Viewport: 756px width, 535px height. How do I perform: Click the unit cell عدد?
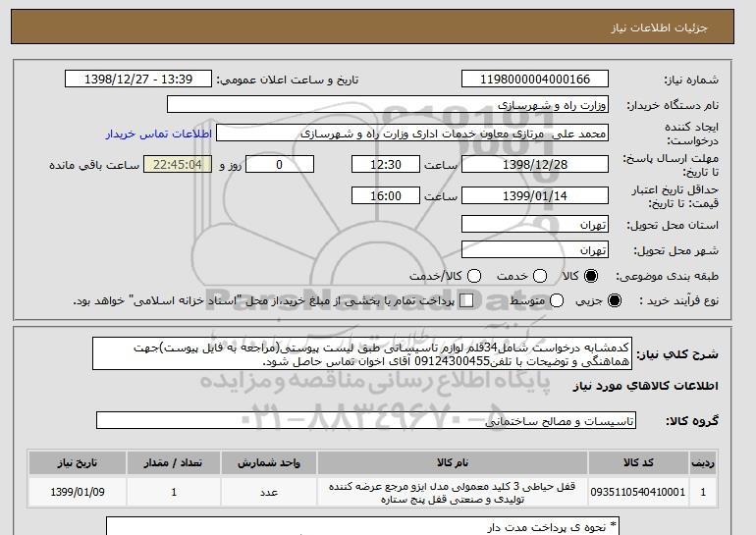pyautogui.click(x=269, y=492)
